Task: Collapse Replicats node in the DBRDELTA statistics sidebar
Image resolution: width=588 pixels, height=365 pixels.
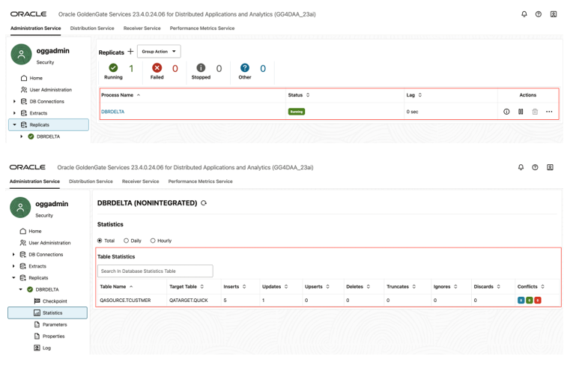Action: tap(13, 277)
